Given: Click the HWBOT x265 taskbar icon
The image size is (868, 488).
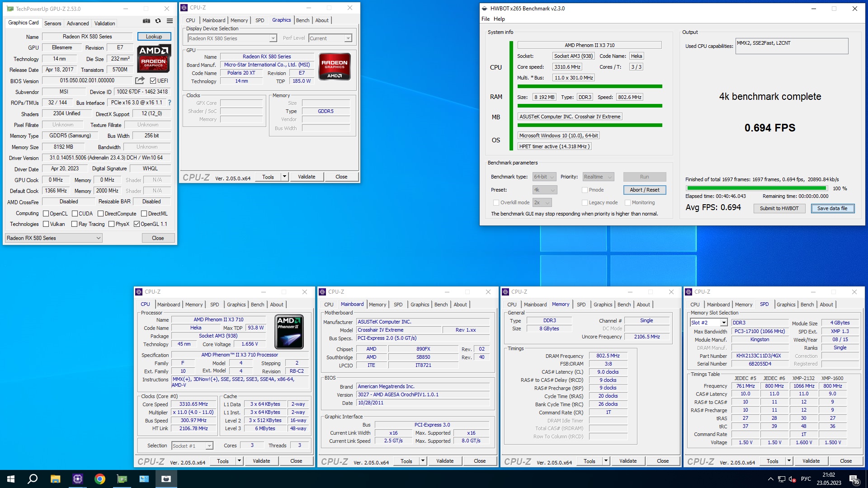Looking at the screenshot, I should point(166,479).
